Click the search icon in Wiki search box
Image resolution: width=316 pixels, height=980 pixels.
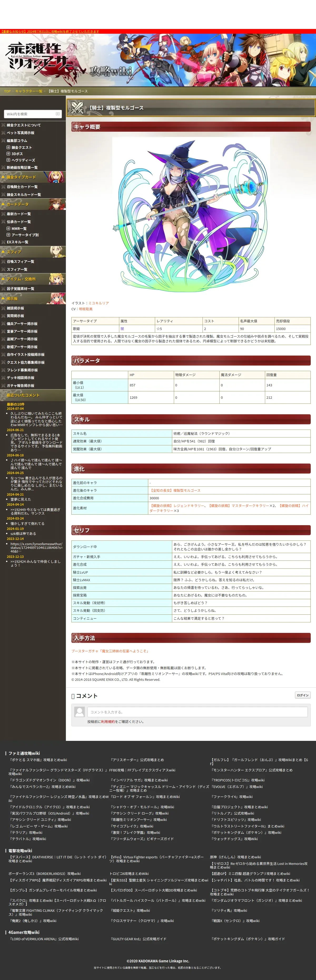58,114
